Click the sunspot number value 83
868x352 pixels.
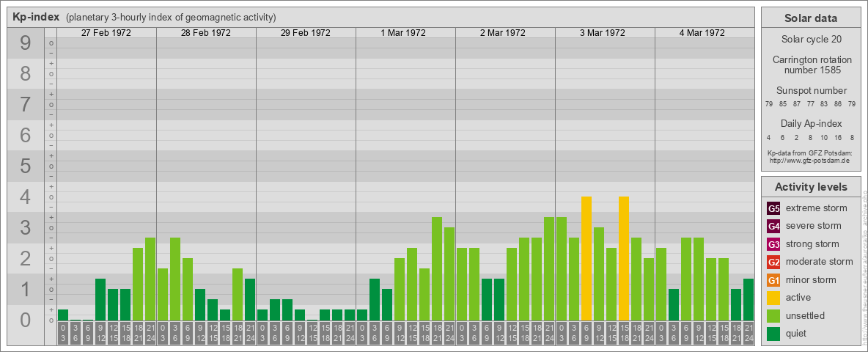[x=824, y=104]
